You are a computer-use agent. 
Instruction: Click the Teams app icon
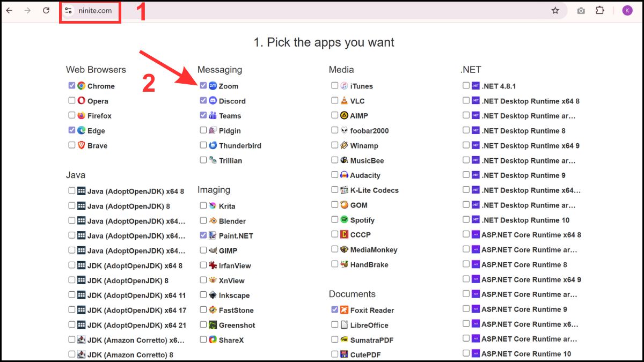point(213,115)
